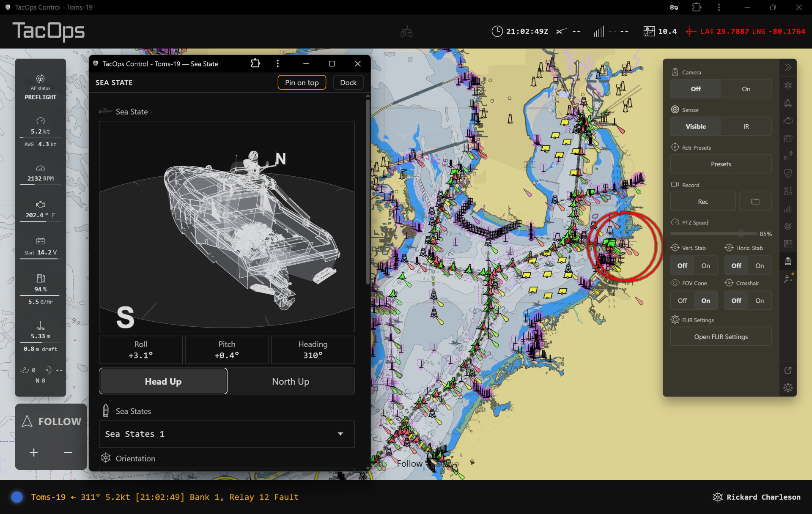812x514 pixels.
Task: Turn FOV Cone Off
Action: [682, 301]
